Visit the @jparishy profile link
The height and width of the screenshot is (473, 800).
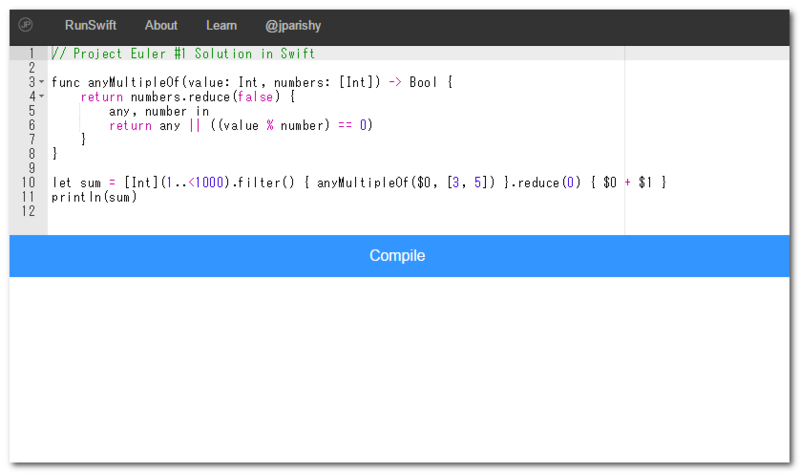click(293, 26)
